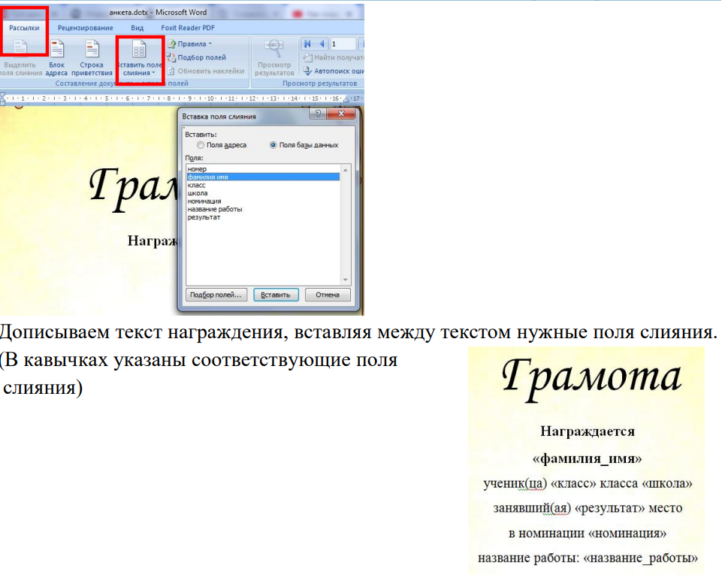Select the Поля адреса radio button
The image size is (728, 584).
(x=201, y=145)
